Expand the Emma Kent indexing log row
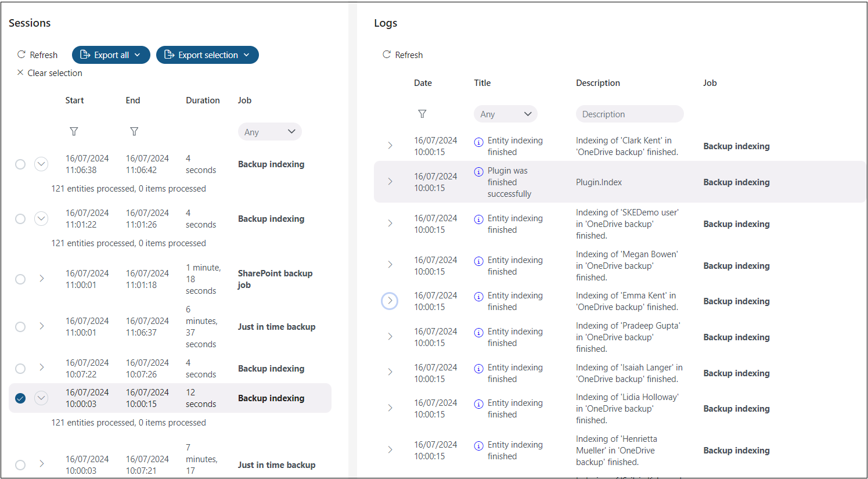Viewport: 868px width, 479px height. coord(390,301)
